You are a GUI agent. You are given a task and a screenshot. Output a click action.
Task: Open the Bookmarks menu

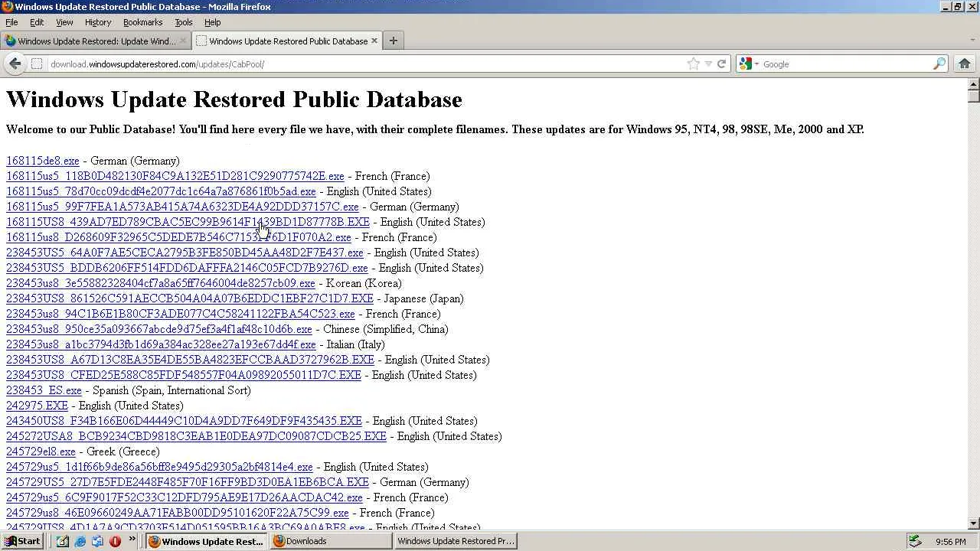pos(142,22)
